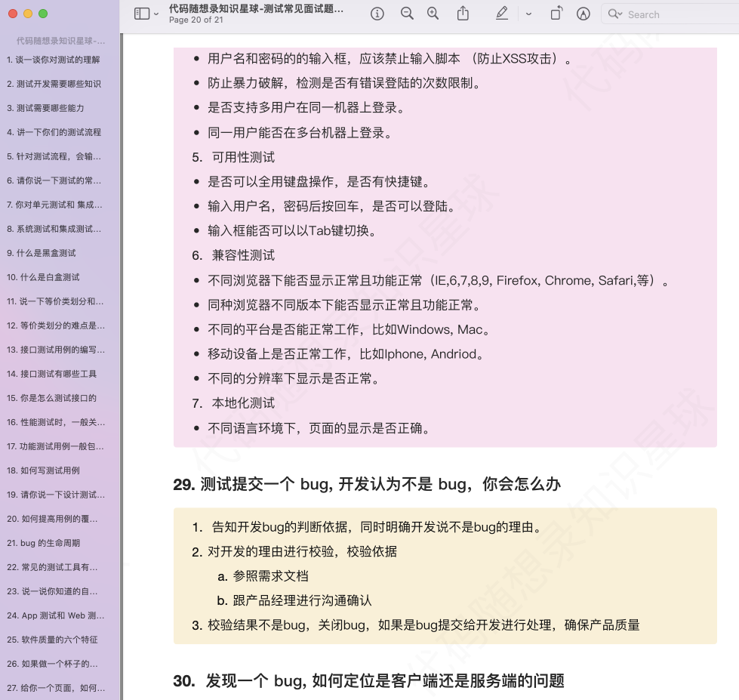739x700 pixels.
Task: Jump to outline item 14 接口测试有哪些工具
Action: click(x=51, y=374)
